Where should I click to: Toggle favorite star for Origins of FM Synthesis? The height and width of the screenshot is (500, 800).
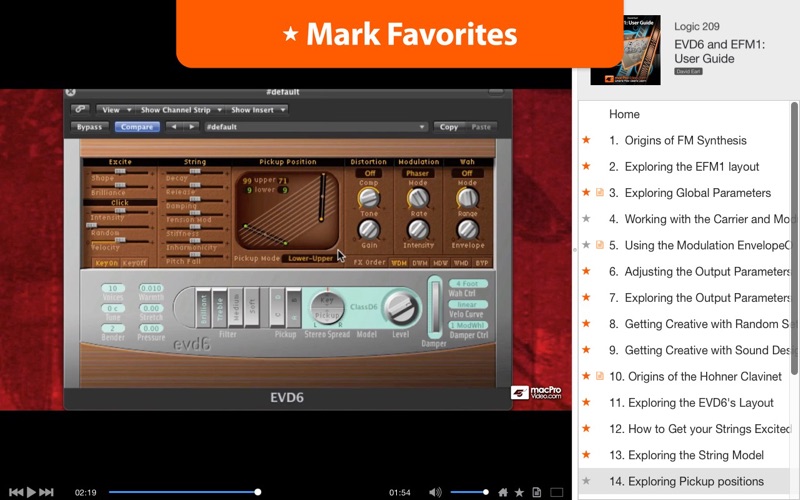(x=587, y=140)
